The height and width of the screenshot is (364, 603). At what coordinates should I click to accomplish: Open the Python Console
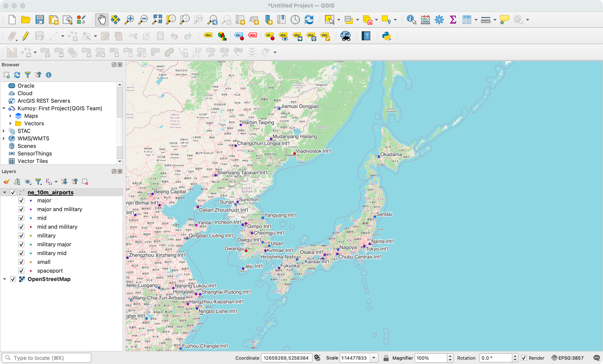387,36
